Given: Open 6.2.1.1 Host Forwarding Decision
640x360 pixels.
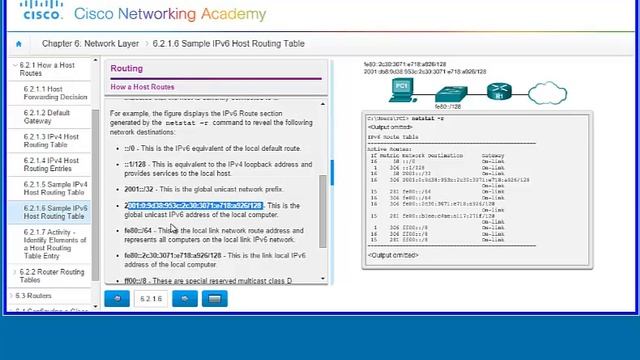Looking at the screenshot, I should pos(55,93).
